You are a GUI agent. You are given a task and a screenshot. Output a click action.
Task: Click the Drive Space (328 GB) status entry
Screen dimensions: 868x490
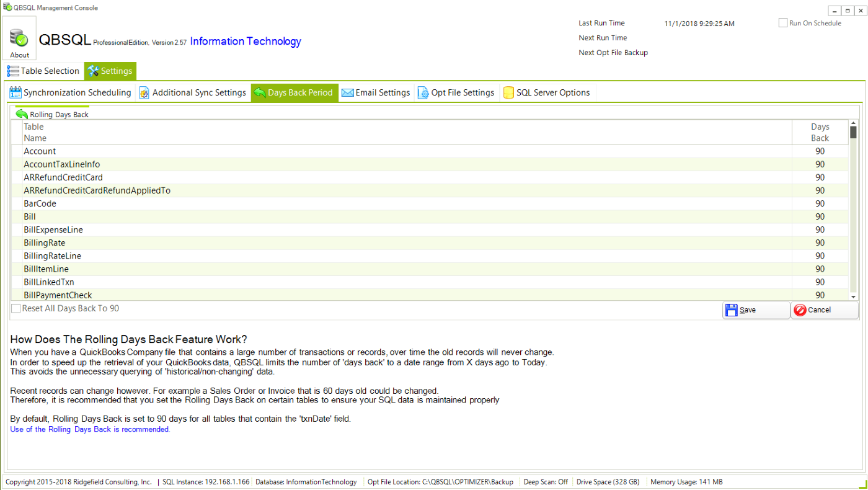[x=608, y=482]
